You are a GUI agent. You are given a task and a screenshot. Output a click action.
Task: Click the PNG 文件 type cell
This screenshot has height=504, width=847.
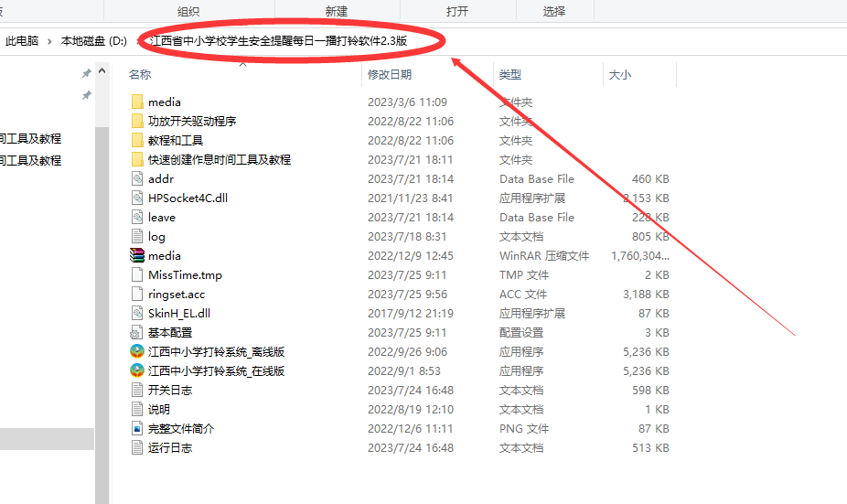tap(524, 428)
